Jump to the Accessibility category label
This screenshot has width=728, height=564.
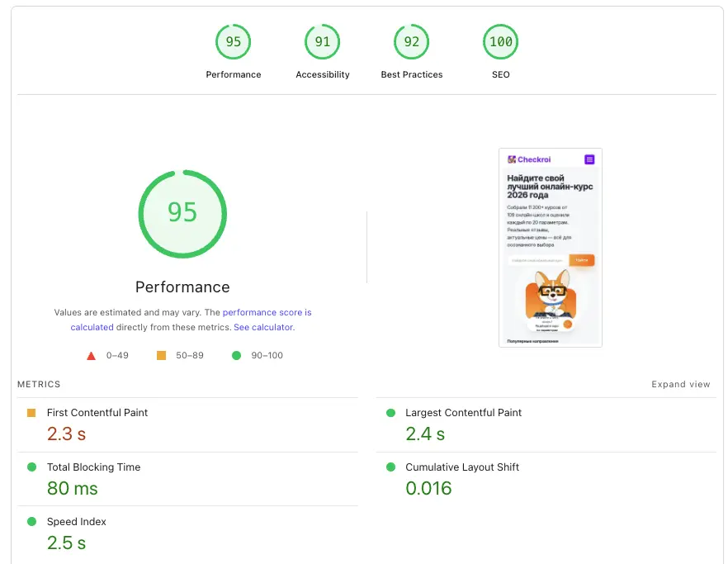click(322, 74)
